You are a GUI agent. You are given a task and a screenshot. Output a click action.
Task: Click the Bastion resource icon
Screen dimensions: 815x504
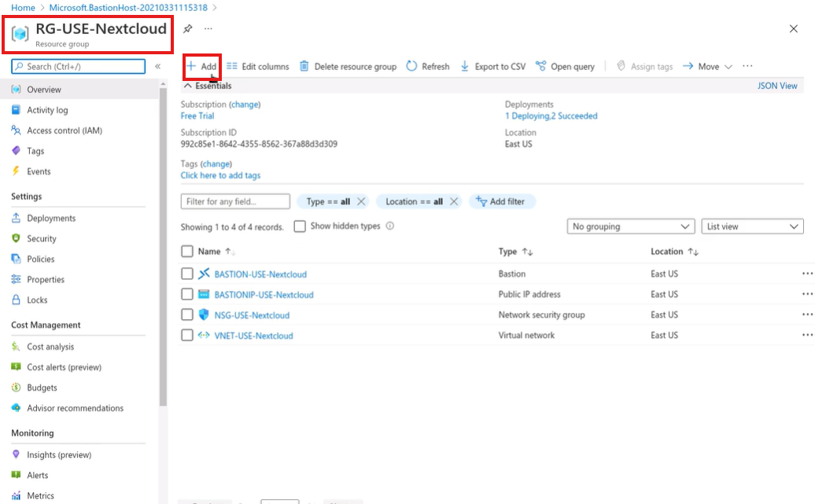click(x=204, y=274)
